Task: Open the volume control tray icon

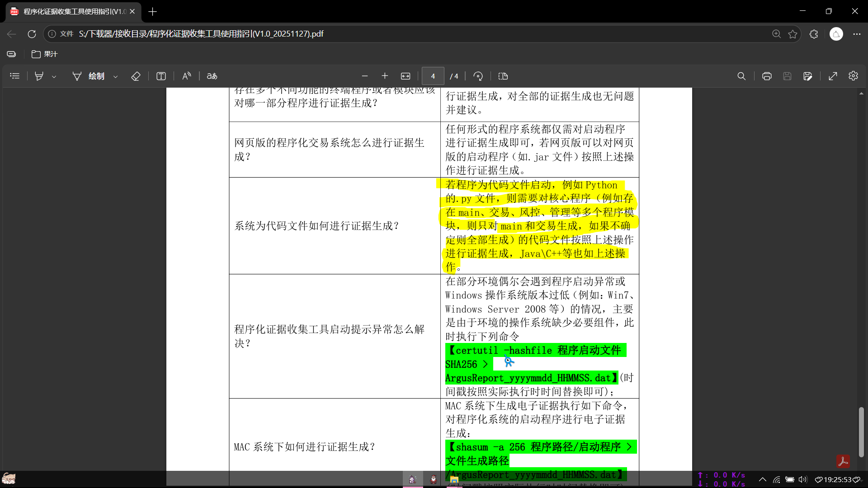Action: [x=803, y=479]
